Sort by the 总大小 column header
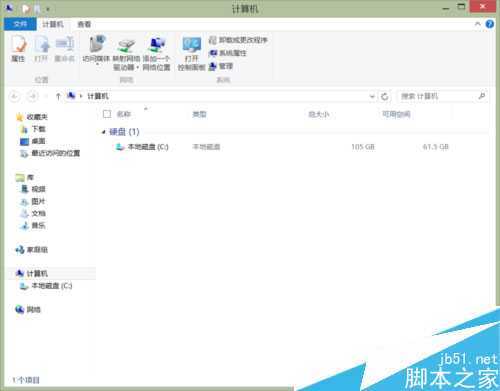 (x=319, y=114)
